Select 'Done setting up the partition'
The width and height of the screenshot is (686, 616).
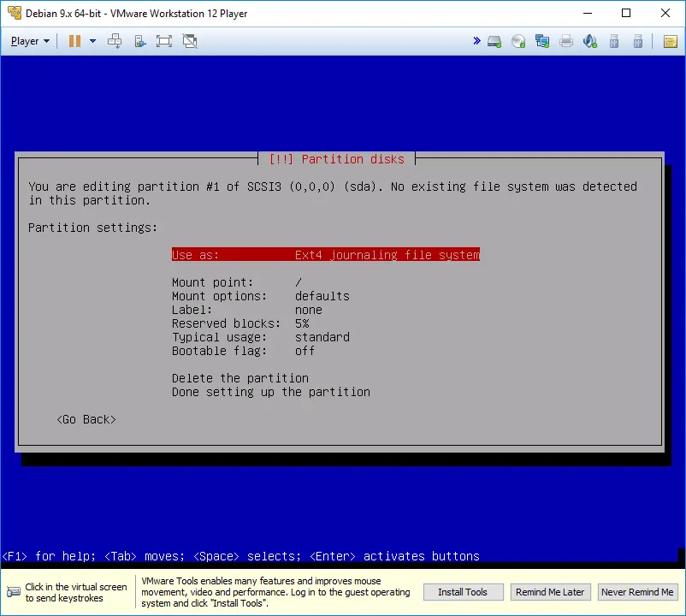[270, 392]
